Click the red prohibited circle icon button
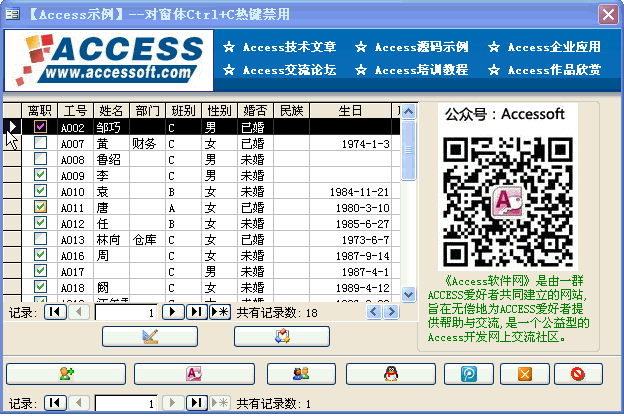 tap(578, 374)
